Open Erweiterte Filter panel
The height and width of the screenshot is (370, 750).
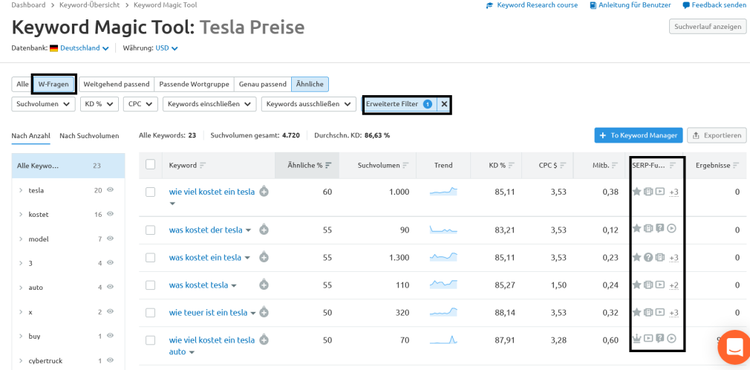(399, 104)
